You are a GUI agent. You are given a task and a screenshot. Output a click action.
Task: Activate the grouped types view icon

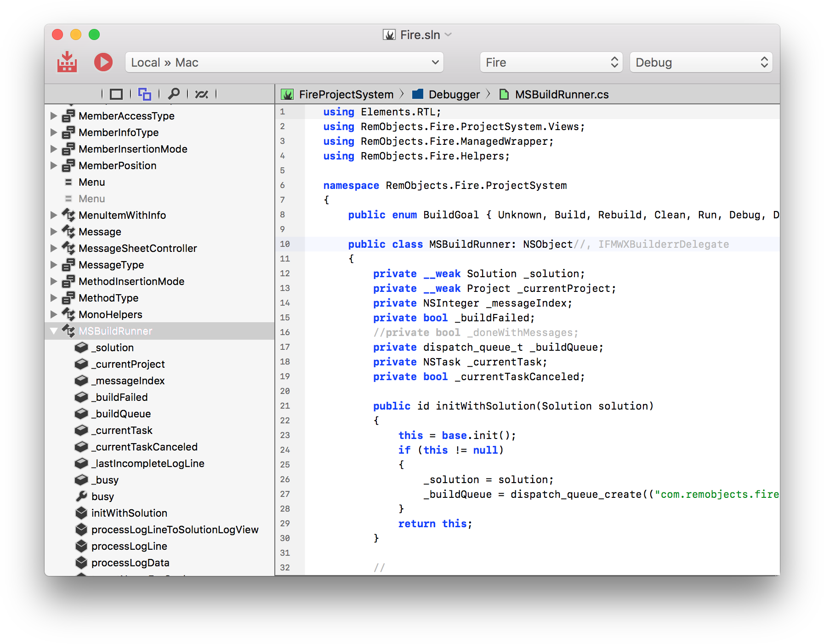click(x=144, y=94)
